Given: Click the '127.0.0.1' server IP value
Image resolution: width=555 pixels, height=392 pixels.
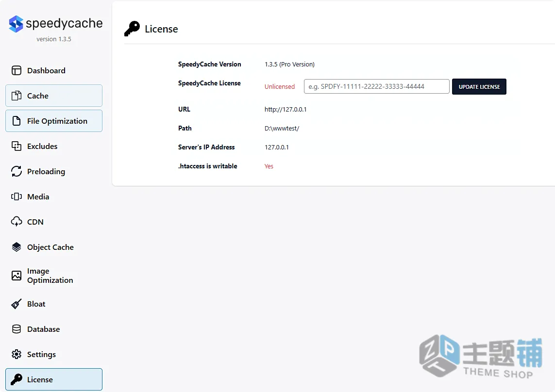Looking at the screenshot, I should [277, 147].
